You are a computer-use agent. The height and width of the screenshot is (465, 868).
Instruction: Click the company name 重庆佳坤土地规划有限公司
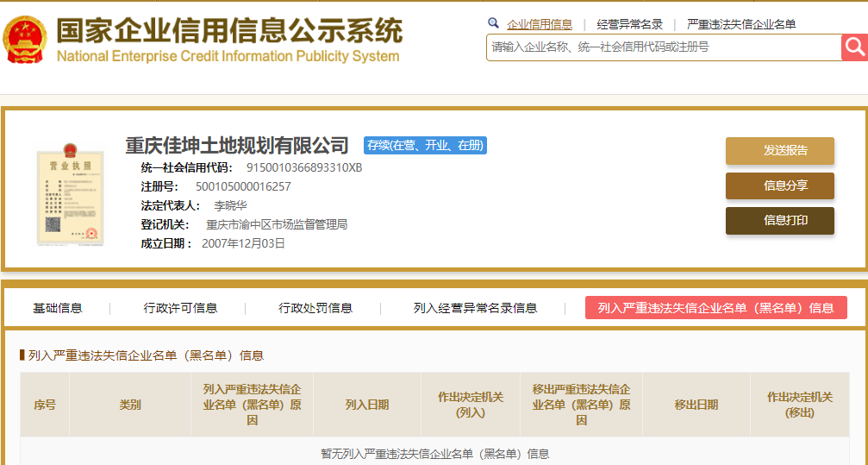237,145
